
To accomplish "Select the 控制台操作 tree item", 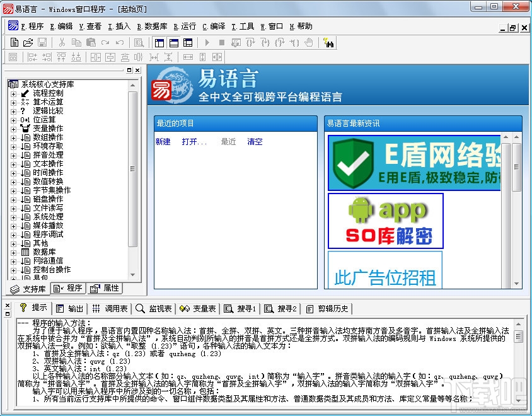I will [x=52, y=269].
